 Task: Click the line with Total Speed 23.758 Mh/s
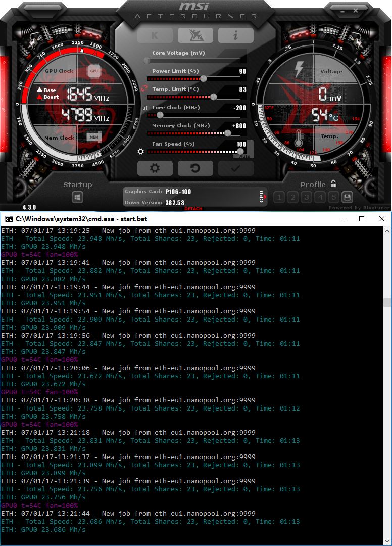point(150,408)
